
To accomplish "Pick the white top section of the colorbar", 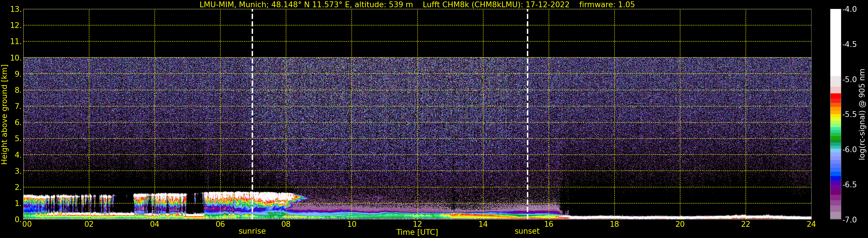I will 835,40.
